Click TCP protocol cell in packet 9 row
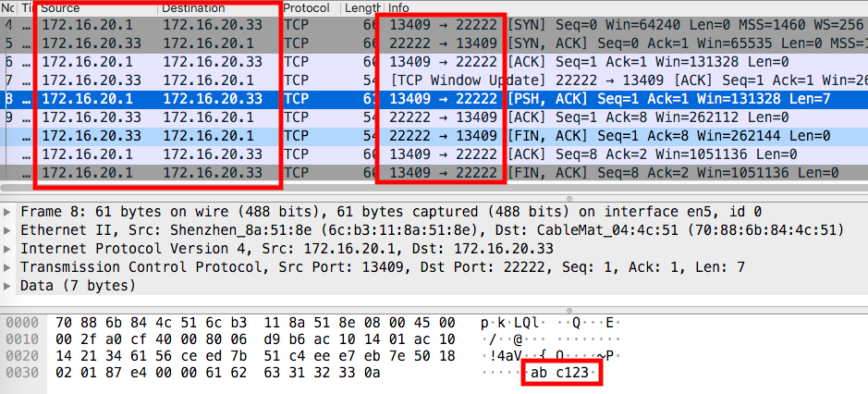Screen dimensions: 868x394 tap(297, 117)
